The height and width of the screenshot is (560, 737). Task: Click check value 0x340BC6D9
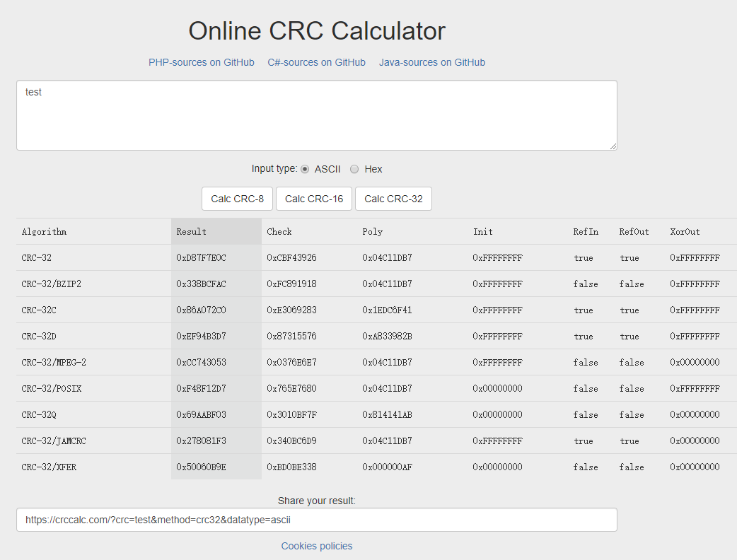tap(291, 441)
